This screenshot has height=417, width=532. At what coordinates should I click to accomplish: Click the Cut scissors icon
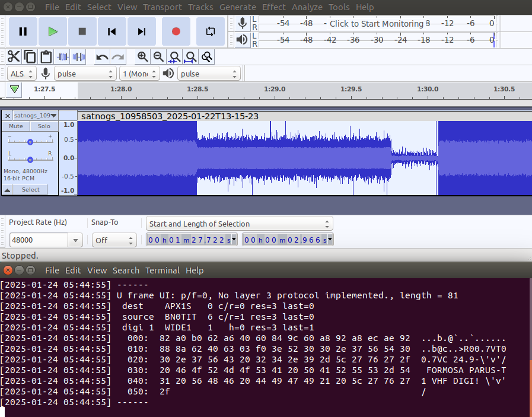(14, 57)
